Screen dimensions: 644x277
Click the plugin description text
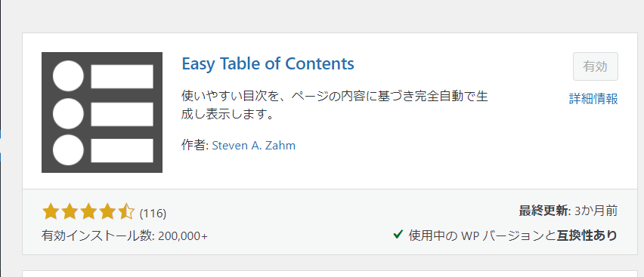334,105
